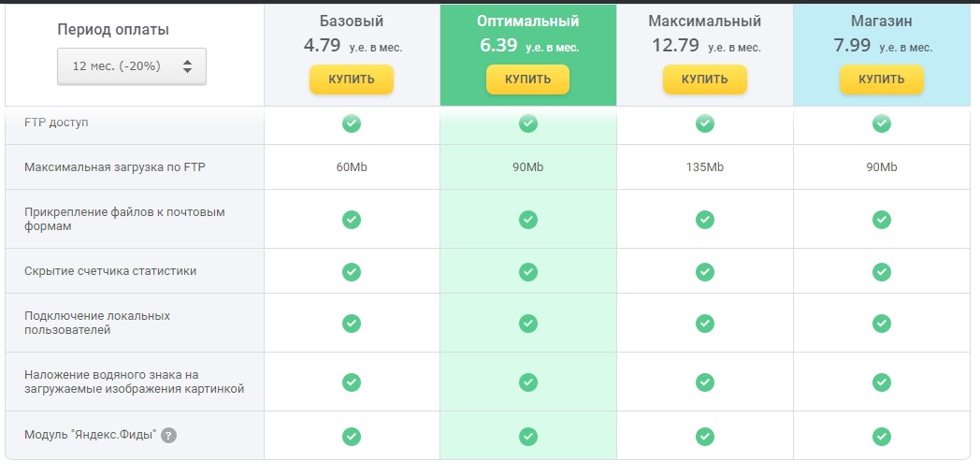This screenshot has width=980, height=476.
Task: Click local users checkmark in Магазин column
Action: click(881, 323)
